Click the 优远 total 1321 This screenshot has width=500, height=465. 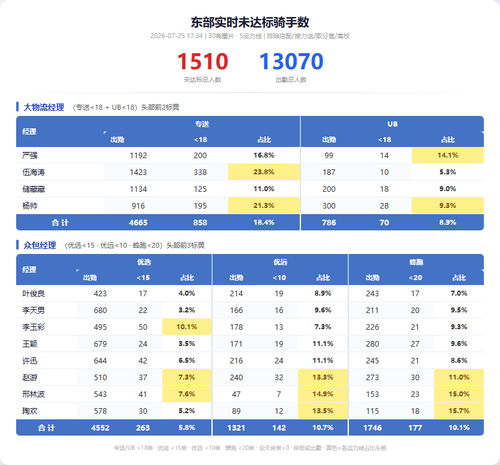[236, 428]
